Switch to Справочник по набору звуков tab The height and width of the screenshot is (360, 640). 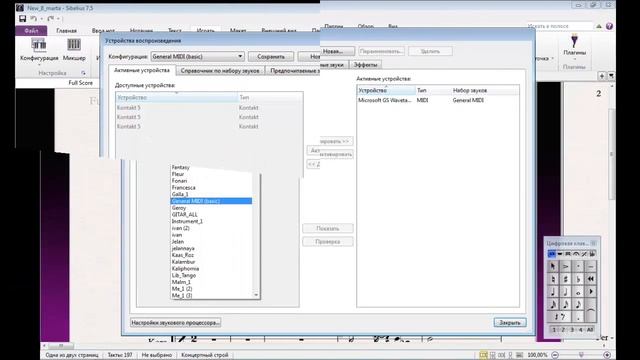220,71
